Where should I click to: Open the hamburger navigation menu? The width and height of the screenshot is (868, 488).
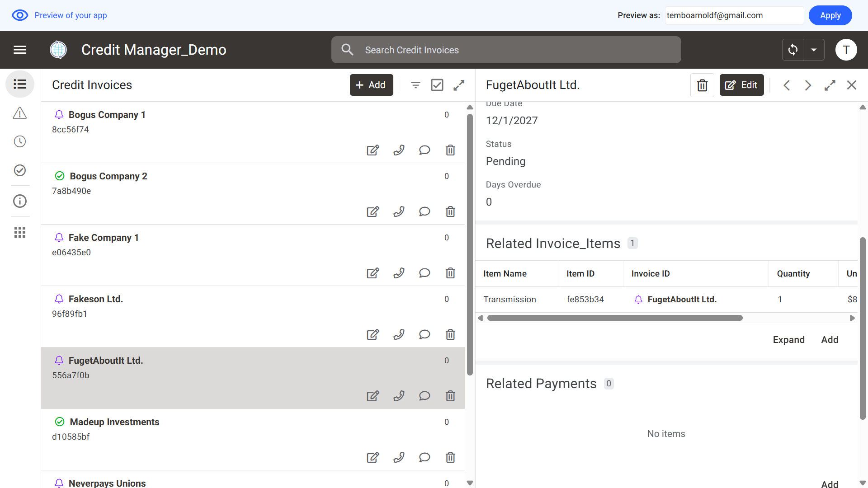[20, 50]
